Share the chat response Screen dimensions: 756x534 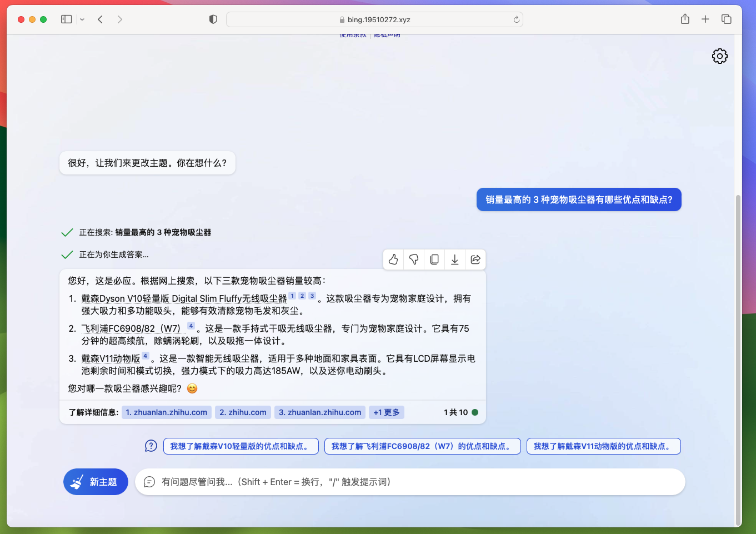[x=475, y=259]
